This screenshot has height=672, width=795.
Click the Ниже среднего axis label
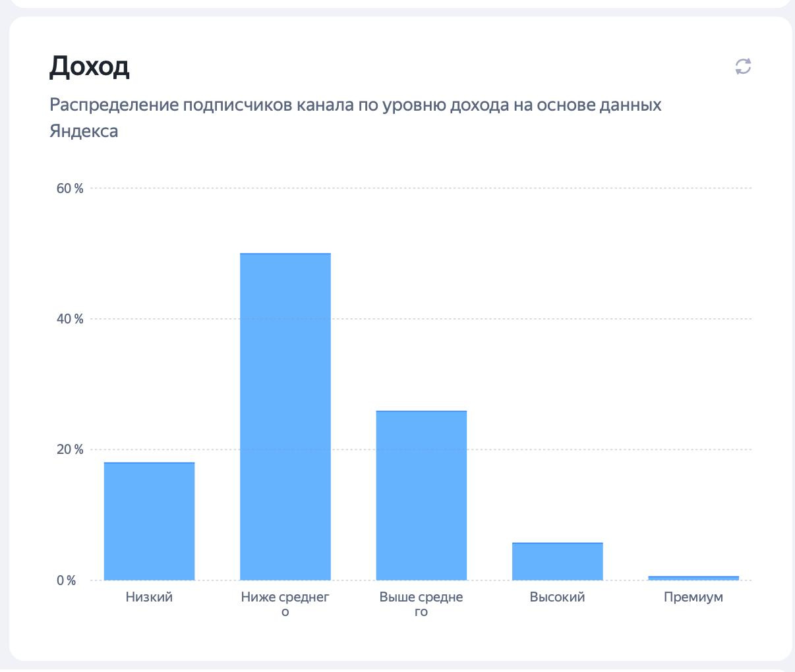(285, 603)
